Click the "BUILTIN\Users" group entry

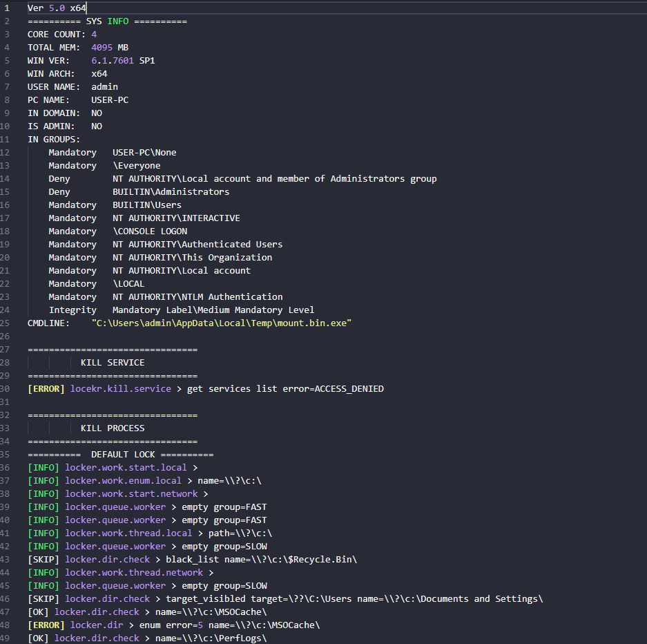click(x=147, y=205)
